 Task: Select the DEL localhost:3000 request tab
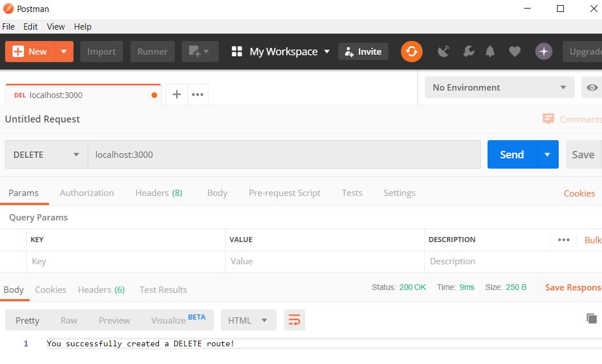[x=83, y=95]
